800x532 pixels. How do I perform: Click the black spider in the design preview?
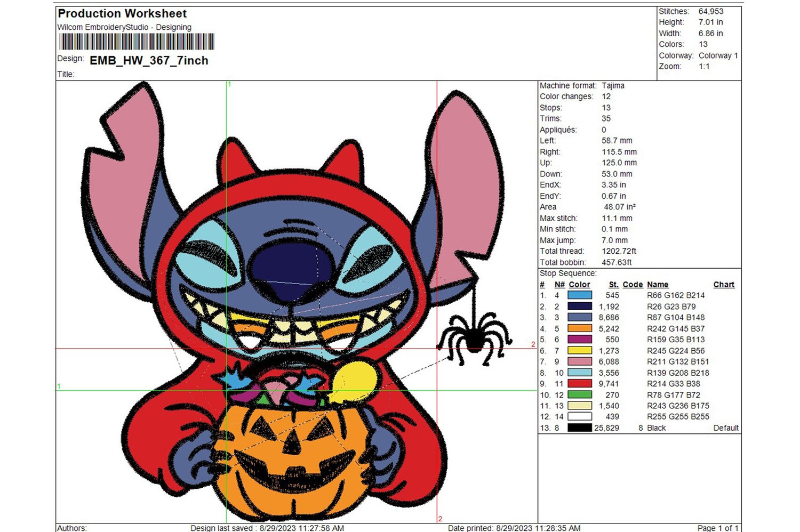click(x=474, y=338)
